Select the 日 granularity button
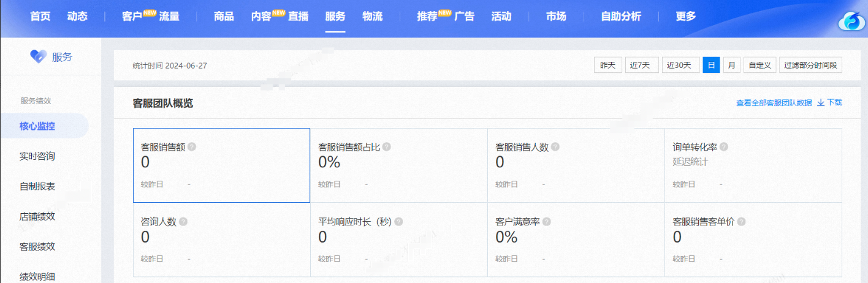This screenshot has width=868, height=283. tap(711, 65)
